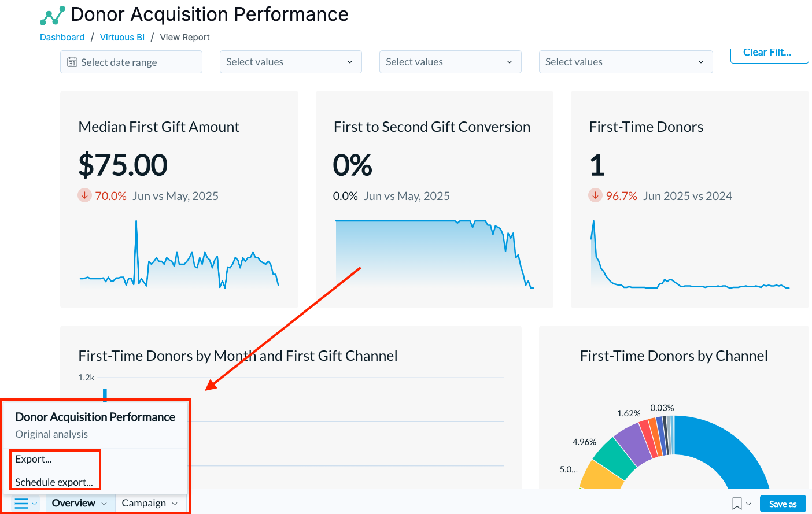
Task: Click the 96.7% change percentage
Action: (x=621, y=196)
